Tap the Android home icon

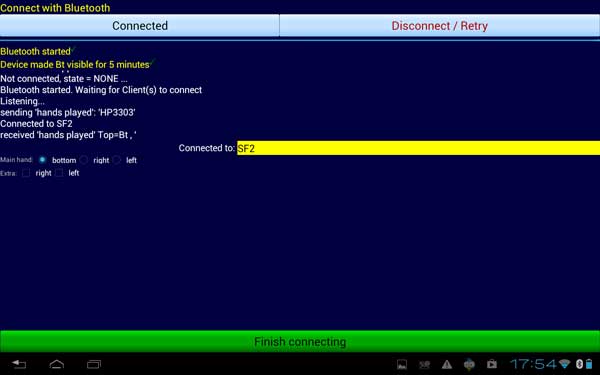(x=57, y=364)
